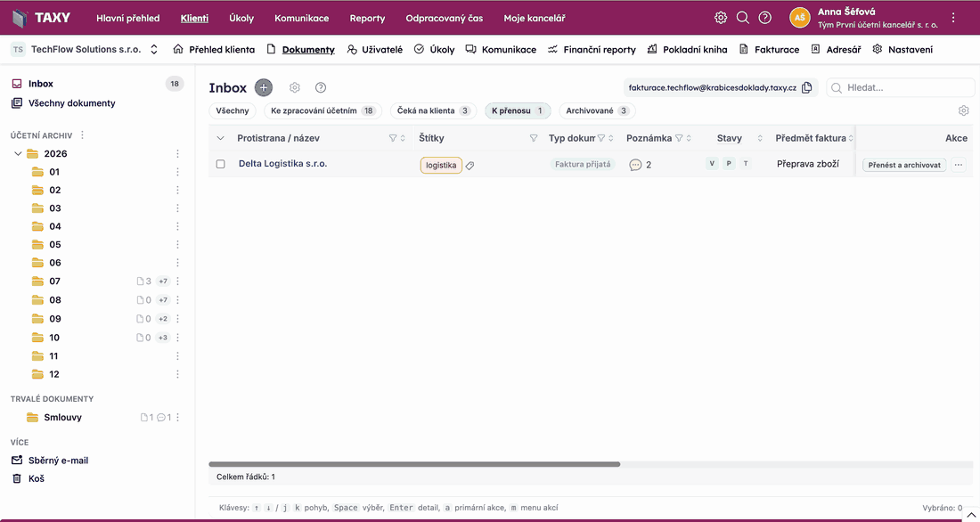The image size is (980, 522).
Task: Show the Archivované filter tab
Action: [597, 110]
